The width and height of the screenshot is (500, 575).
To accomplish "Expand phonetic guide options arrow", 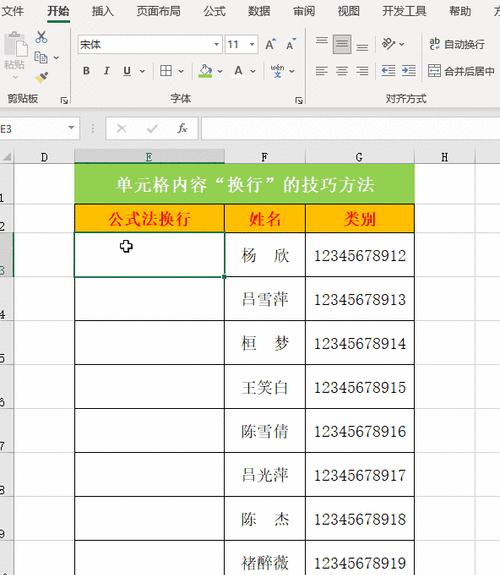I will (292, 71).
